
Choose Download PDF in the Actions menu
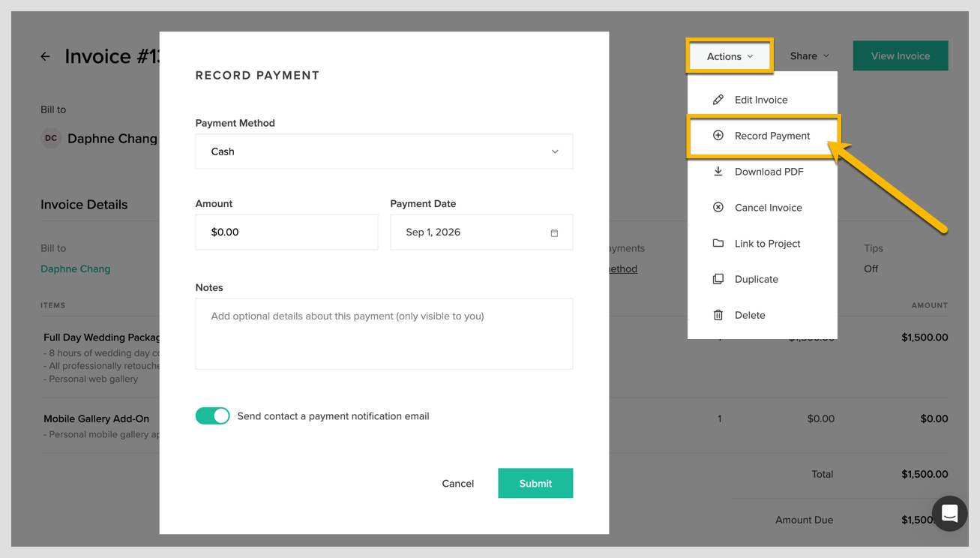coord(762,172)
